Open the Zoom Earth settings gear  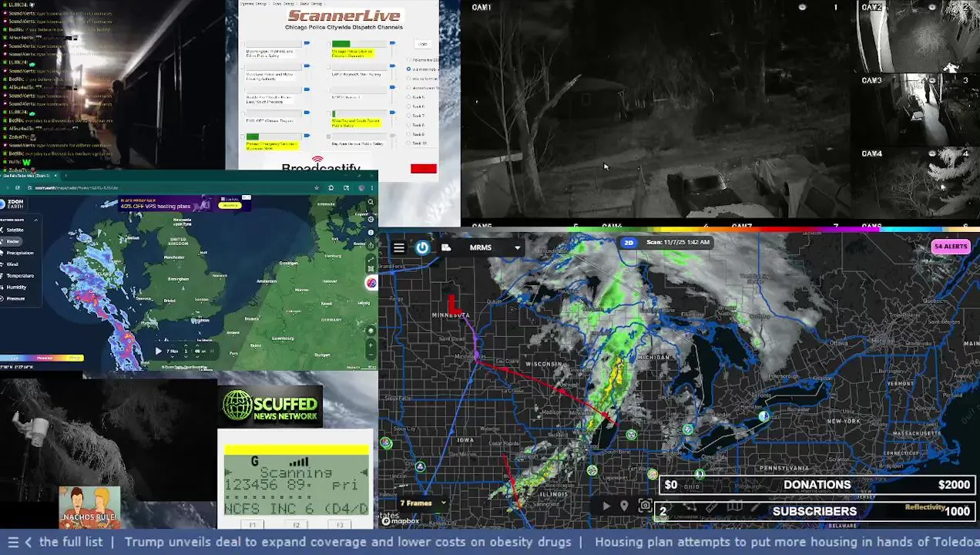coord(371,219)
